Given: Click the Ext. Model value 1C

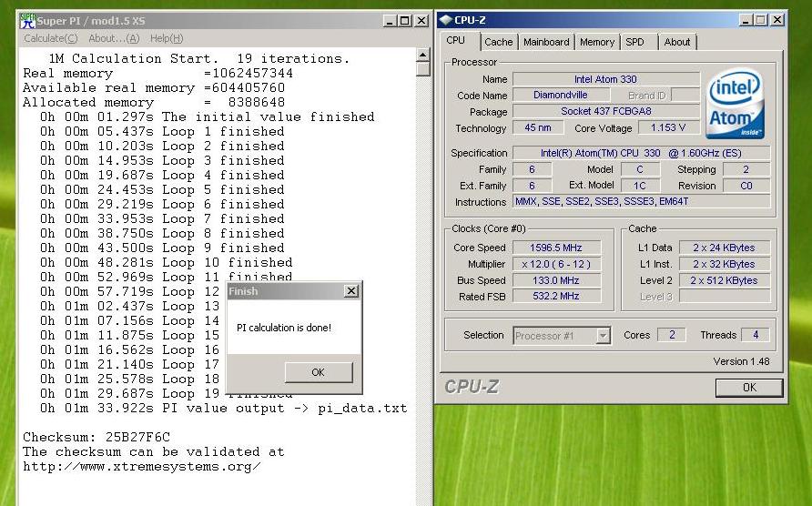Looking at the screenshot, I should 640,186.
